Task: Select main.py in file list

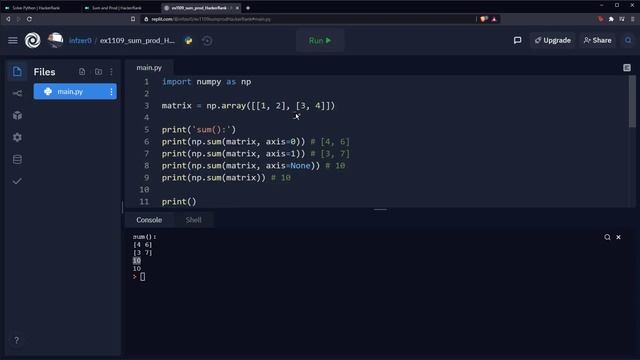Action: (x=75, y=91)
